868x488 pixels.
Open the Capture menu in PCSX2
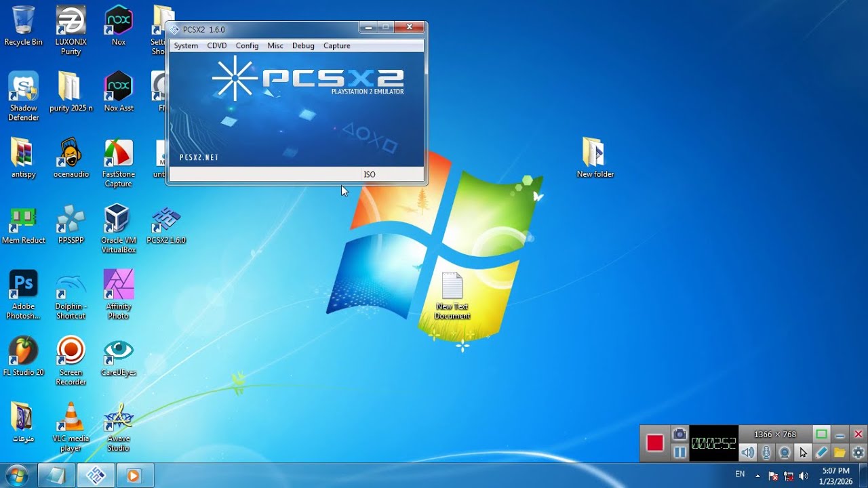[x=337, y=45]
